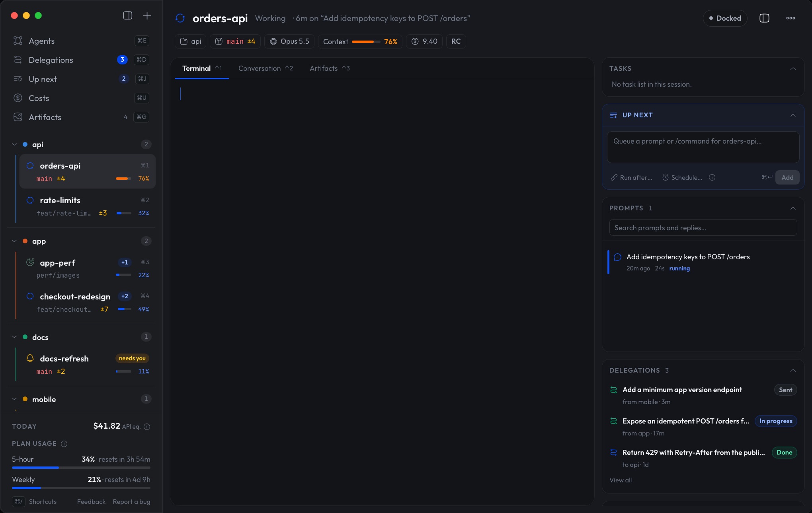This screenshot has height=513, width=812.
Task: Open Up next in the sidebar
Action: (81, 79)
